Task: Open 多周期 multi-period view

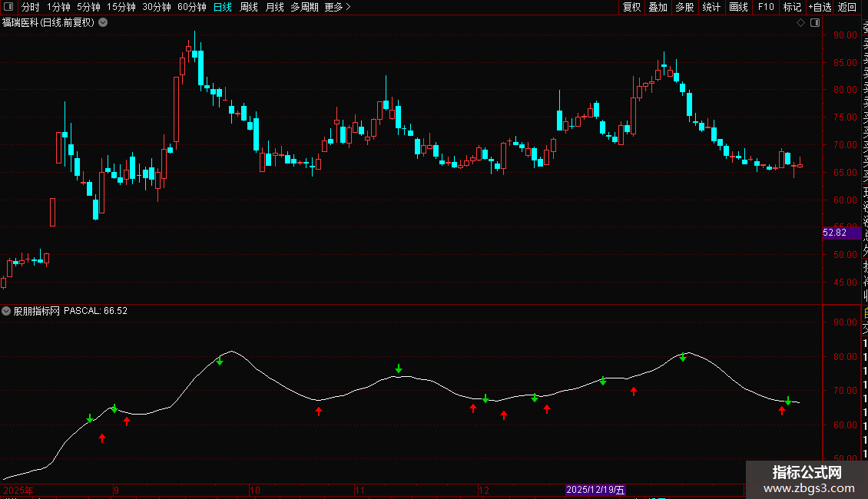Action: (304, 7)
